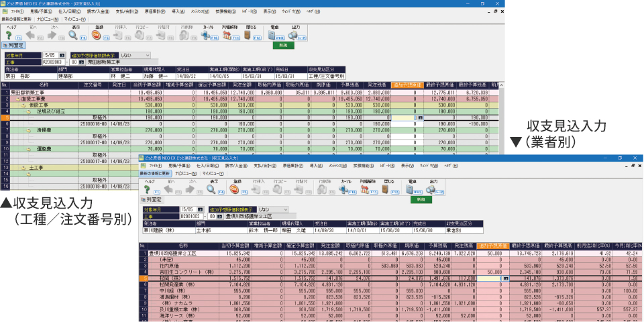Click 閉じる door icon in front window
Viewport: 644px width, 322px height.
386,189
